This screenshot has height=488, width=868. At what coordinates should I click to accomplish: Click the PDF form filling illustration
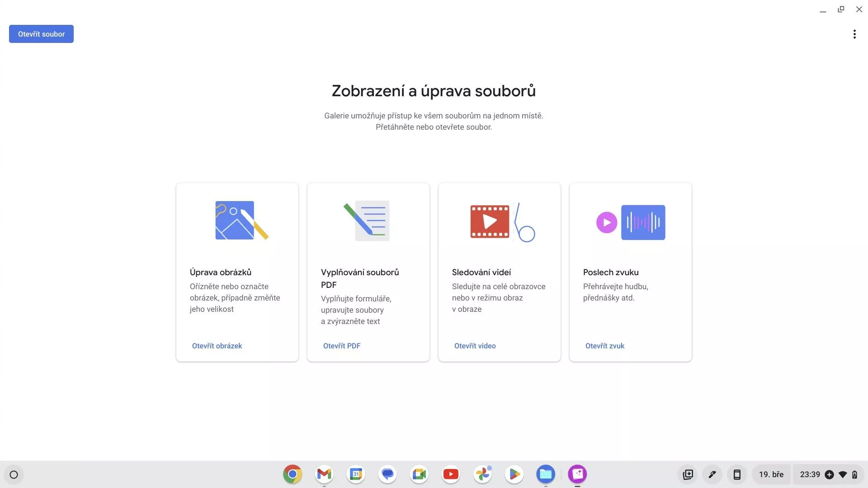(x=367, y=221)
